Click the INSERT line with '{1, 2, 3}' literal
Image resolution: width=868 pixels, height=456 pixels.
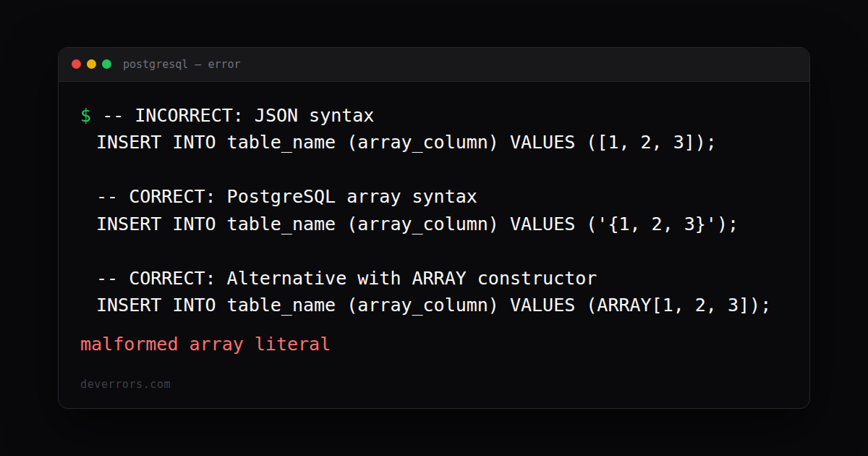[417, 224]
